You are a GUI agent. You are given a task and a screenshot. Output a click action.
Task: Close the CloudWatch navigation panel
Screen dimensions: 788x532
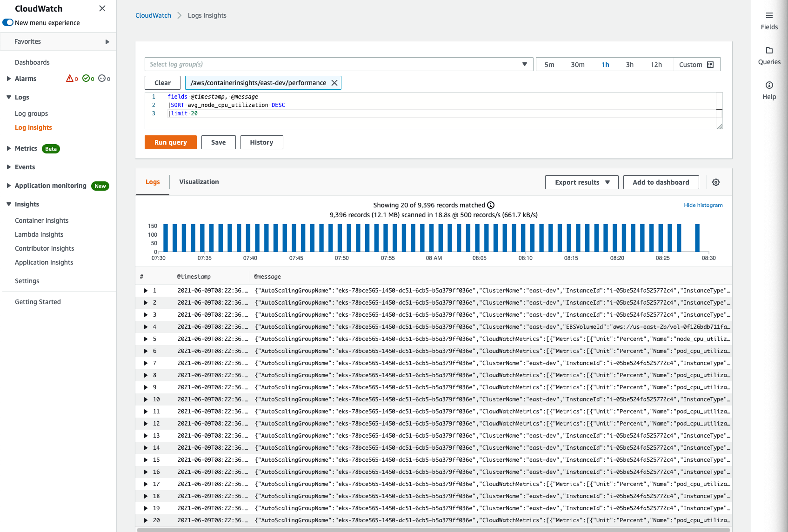102,8
